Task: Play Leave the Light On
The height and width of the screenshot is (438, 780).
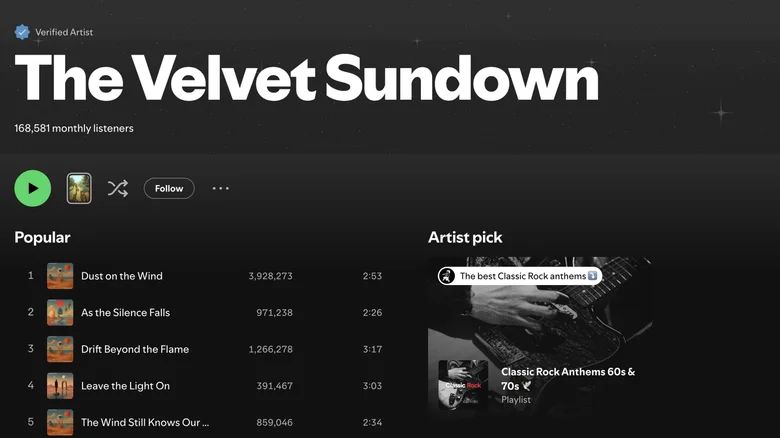Action: 125,386
